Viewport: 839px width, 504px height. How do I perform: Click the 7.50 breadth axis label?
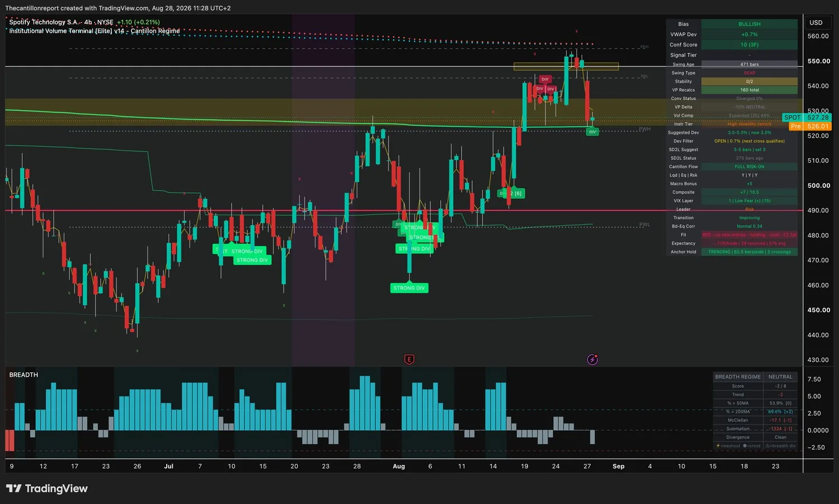814,379
